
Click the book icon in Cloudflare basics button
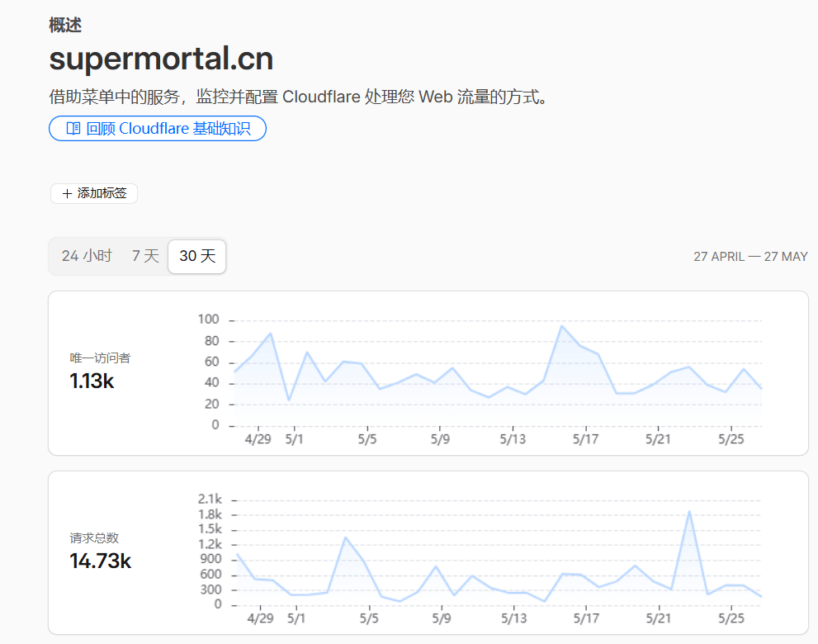coord(73,128)
